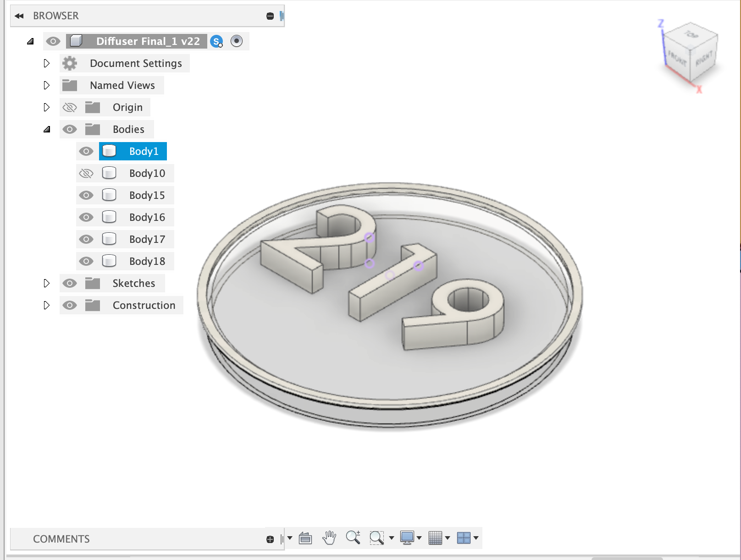741x560 pixels.
Task: Expand the Origin node
Action: 46,107
